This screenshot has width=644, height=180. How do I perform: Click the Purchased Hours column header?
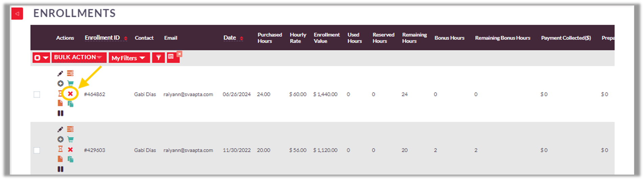(x=270, y=38)
